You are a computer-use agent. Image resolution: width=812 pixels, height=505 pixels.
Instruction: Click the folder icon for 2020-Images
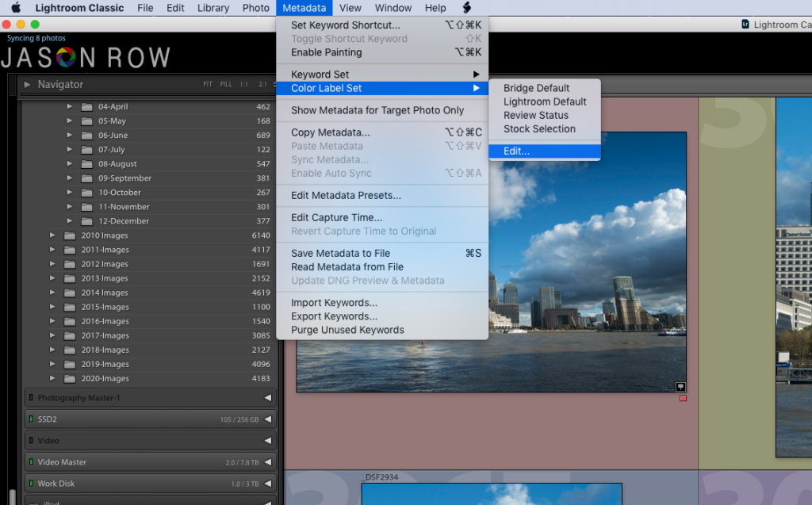[x=70, y=379]
